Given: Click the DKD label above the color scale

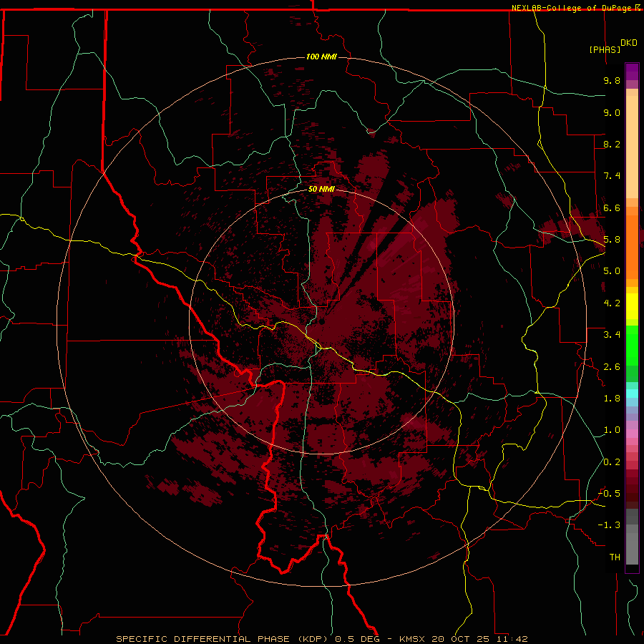Looking at the screenshot, I should coord(629,43).
